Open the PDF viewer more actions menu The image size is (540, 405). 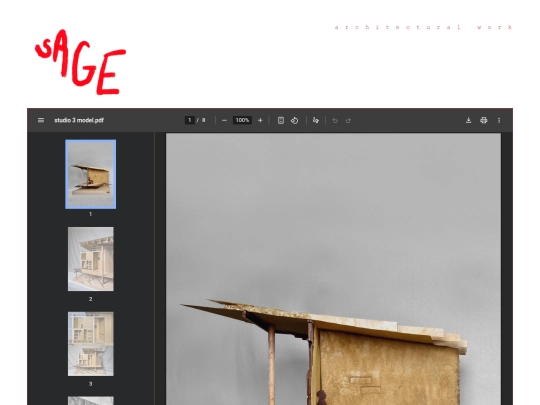(x=499, y=120)
